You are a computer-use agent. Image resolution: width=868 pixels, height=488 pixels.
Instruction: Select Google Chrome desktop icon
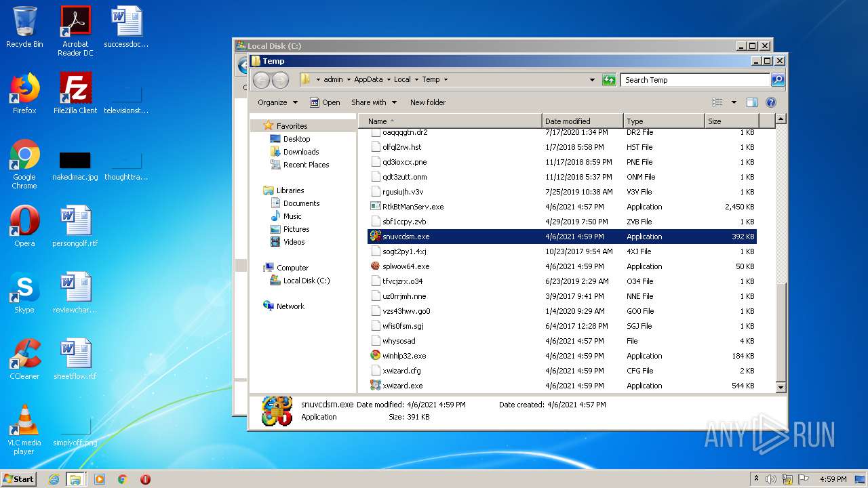coord(24,164)
